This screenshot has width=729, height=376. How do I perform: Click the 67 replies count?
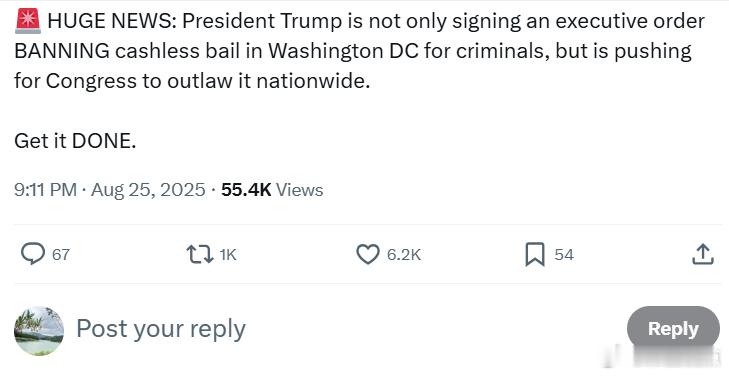pos(61,255)
